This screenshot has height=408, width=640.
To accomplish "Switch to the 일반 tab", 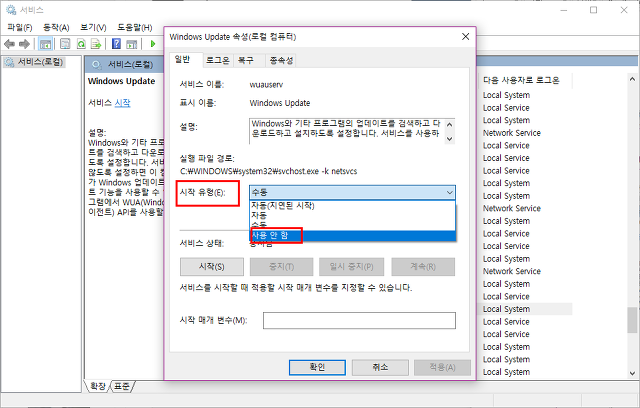I will click(183, 60).
